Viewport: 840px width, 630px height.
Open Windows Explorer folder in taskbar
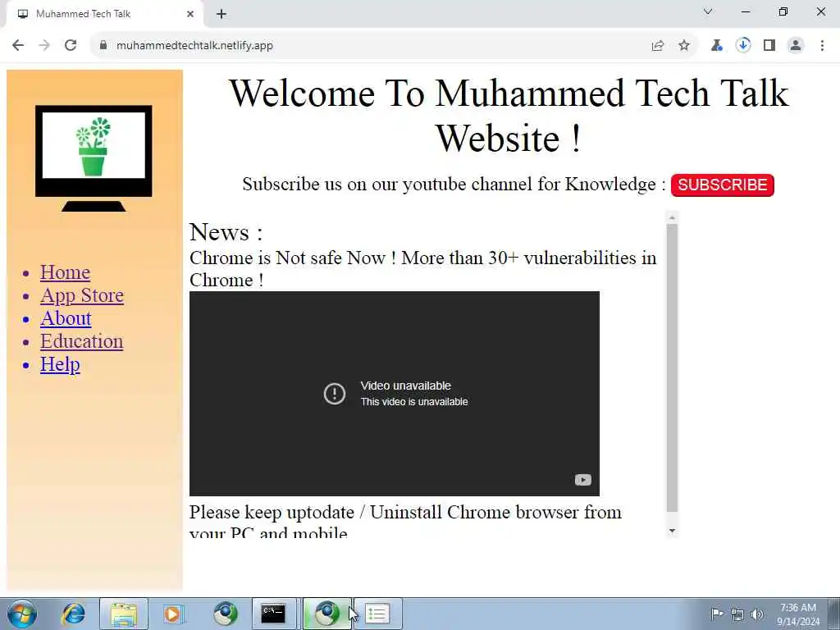(124, 614)
